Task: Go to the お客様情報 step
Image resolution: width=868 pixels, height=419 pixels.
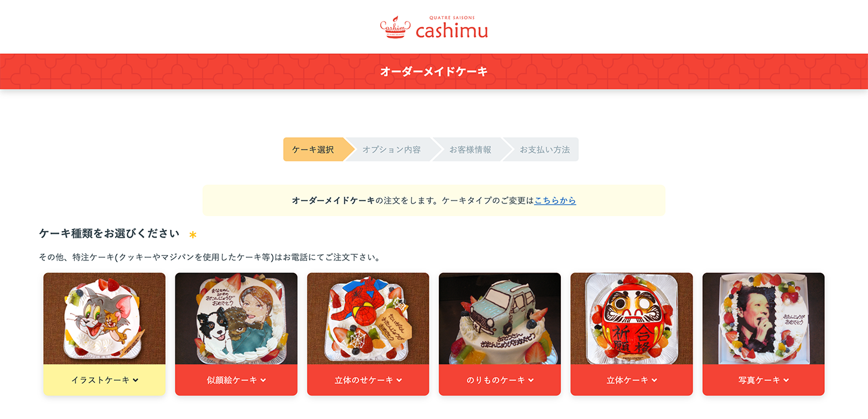Action: [x=471, y=150]
